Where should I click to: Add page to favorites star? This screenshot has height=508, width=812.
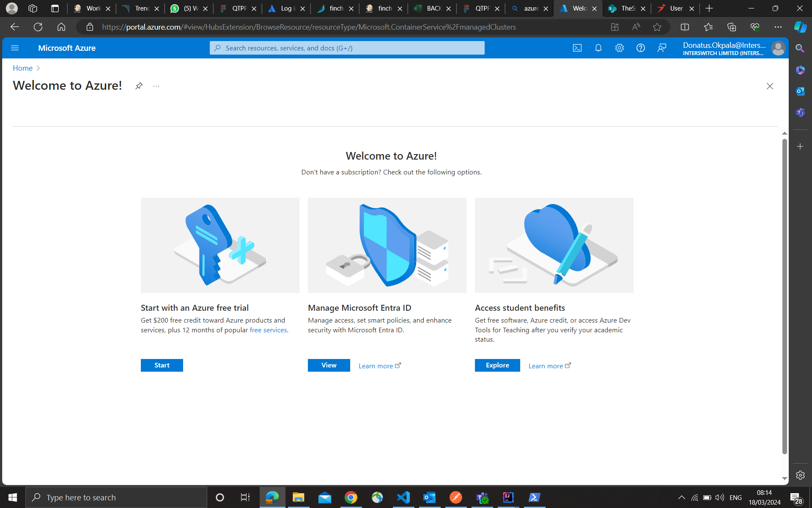coord(657,27)
